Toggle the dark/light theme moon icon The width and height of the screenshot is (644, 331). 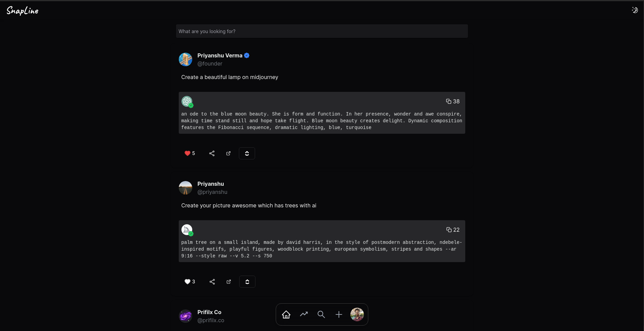click(635, 10)
